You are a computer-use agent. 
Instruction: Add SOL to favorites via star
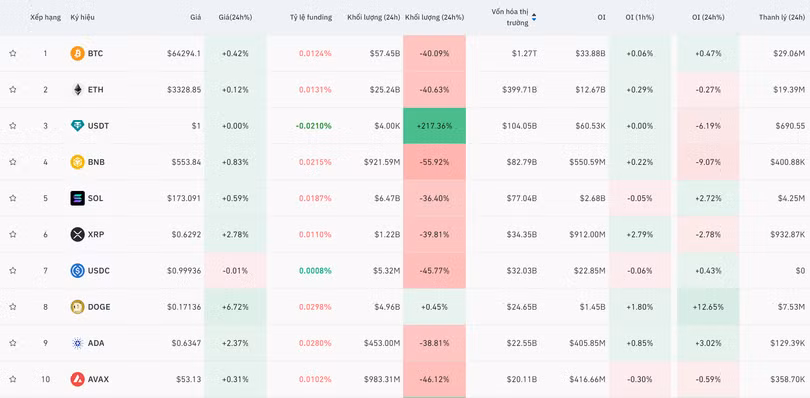point(13,198)
